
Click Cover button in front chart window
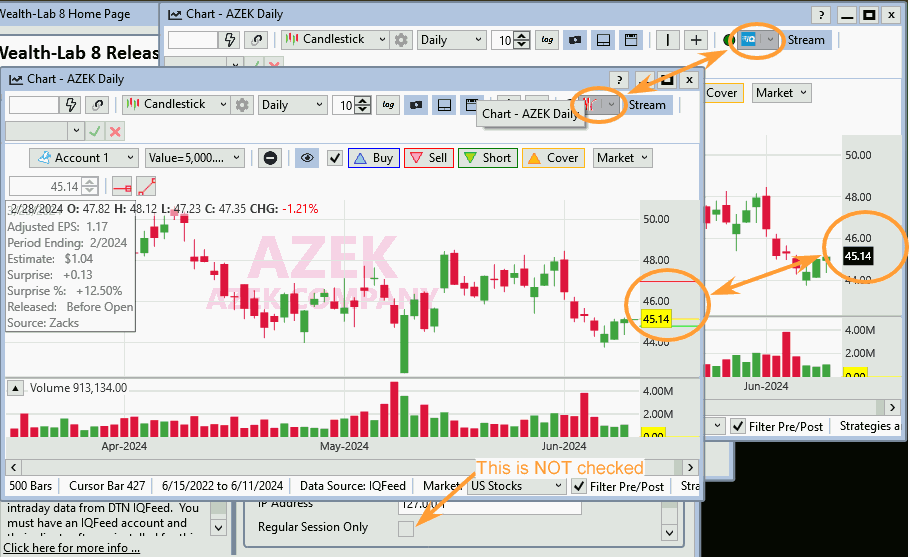click(x=552, y=158)
